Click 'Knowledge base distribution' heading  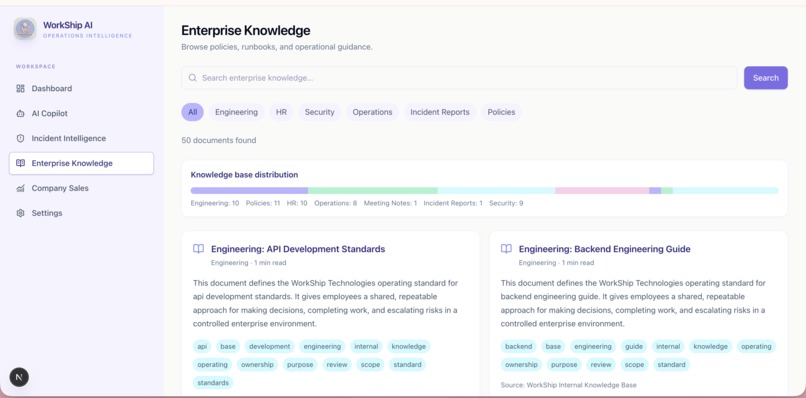pos(244,175)
